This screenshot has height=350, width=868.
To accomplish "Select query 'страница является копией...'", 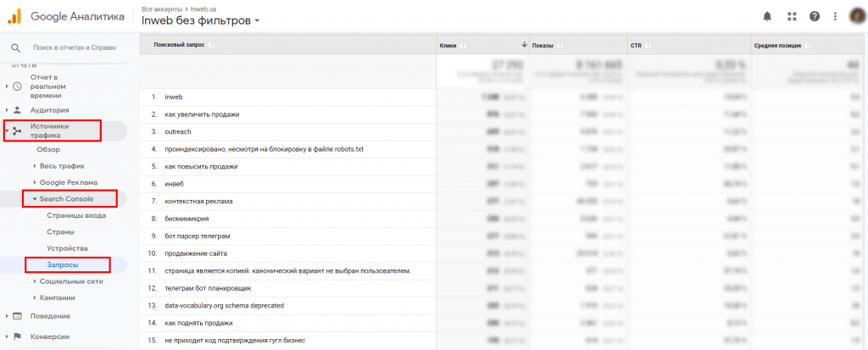I will tap(288, 271).
